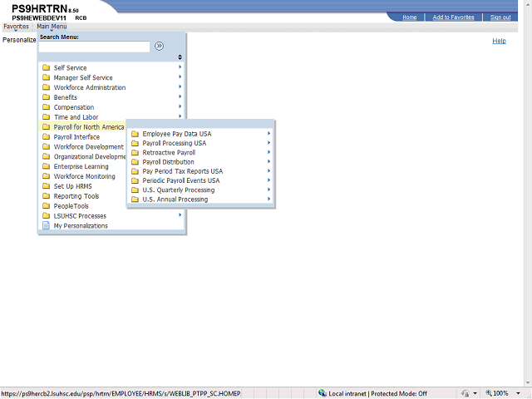Open the Main Menu dropdown
This screenshot has height=399, width=532.
click(x=52, y=27)
